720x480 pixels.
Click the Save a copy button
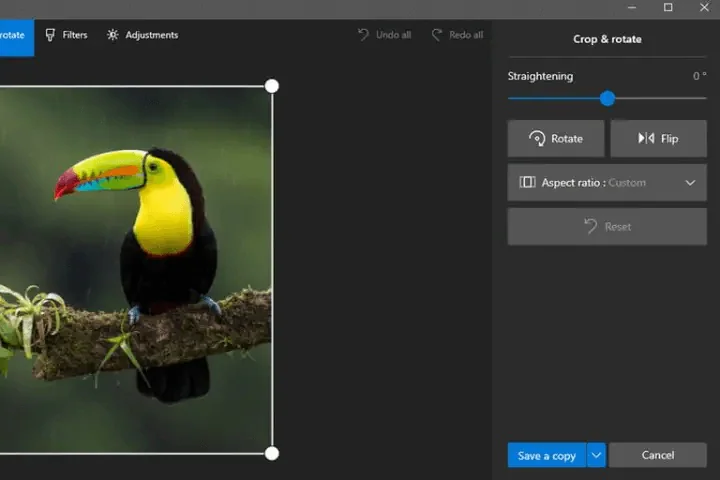click(547, 455)
